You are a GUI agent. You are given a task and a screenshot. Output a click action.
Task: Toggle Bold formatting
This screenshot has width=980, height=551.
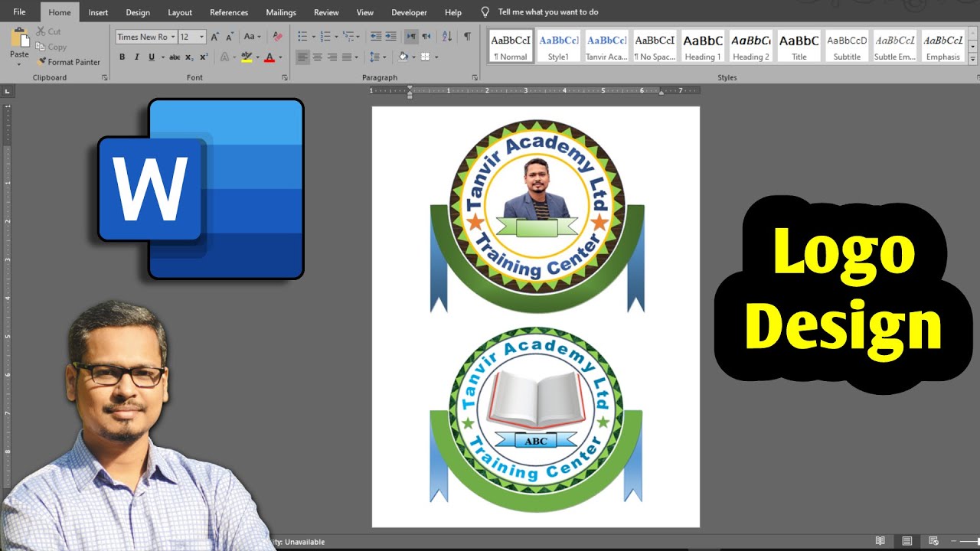[122, 57]
